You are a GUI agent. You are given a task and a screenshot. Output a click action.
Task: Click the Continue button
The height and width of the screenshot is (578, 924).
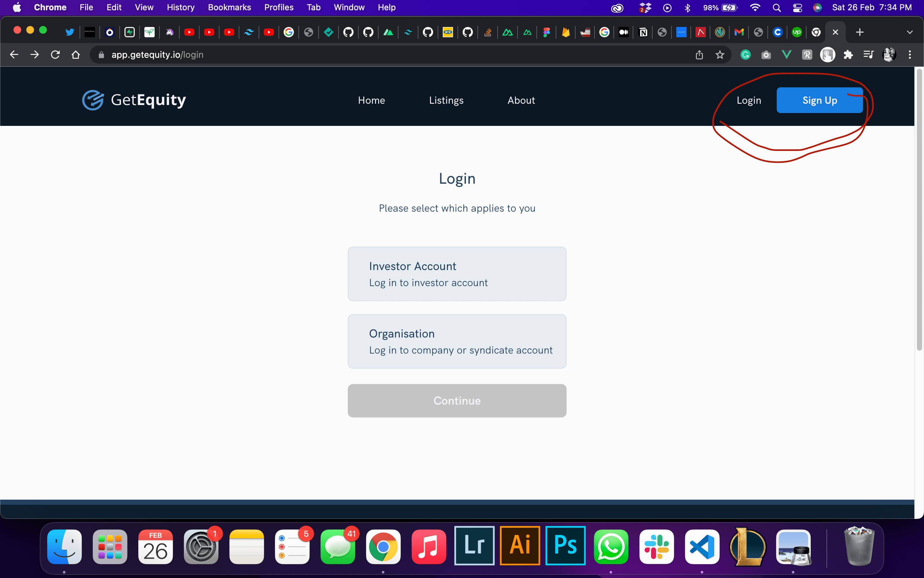(457, 401)
